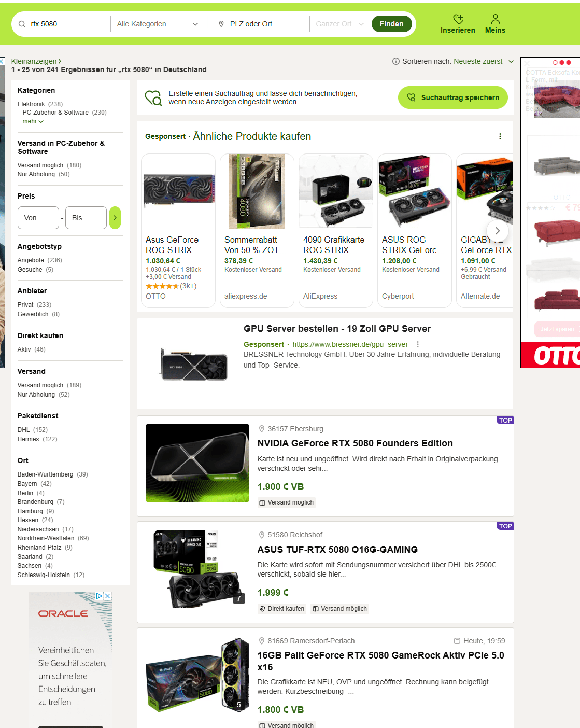Click NVIDIA Founders Edition listing image
The height and width of the screenshot is (728, 580).
197,463
